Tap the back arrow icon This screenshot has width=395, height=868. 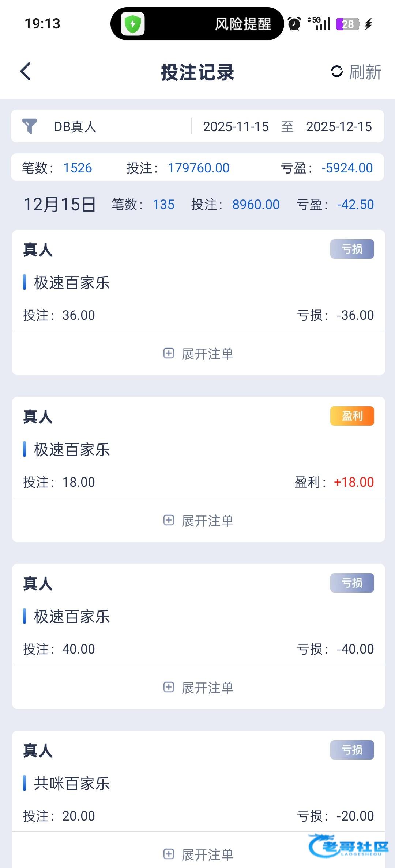point(26,72)
